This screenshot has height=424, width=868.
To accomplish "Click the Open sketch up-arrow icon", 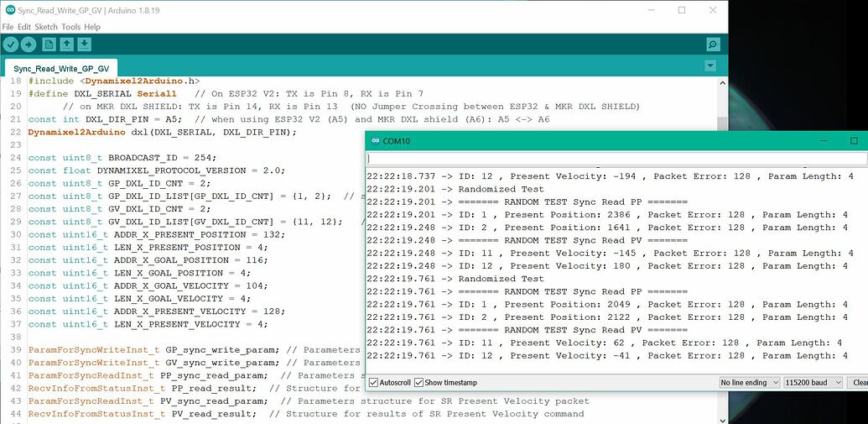I will [x=67, y=44].
